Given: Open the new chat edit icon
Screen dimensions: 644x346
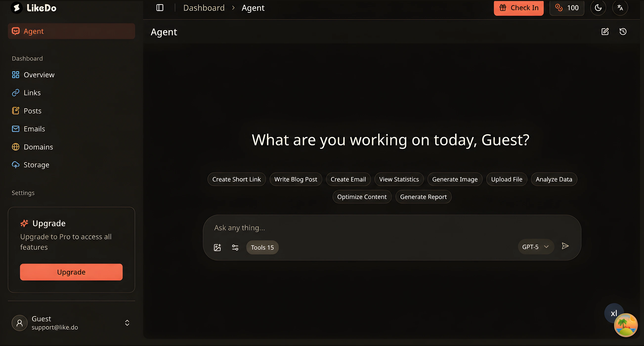Looking at the screenshot, I should coord(605,31).
